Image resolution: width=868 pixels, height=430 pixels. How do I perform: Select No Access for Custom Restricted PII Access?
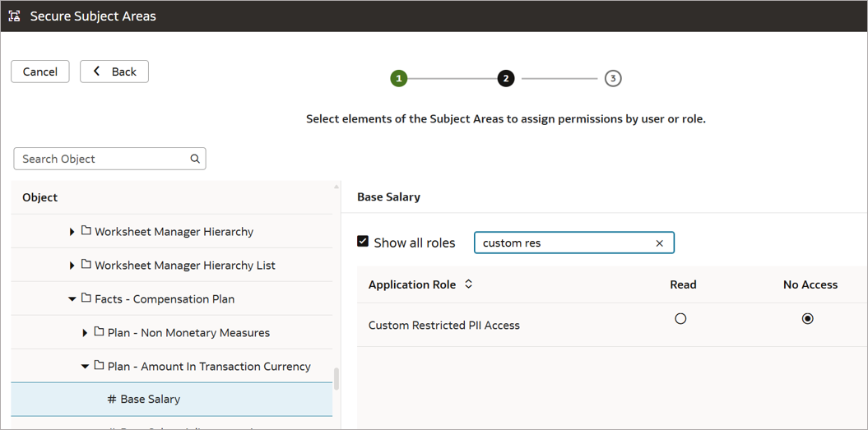tap(807, 319)
